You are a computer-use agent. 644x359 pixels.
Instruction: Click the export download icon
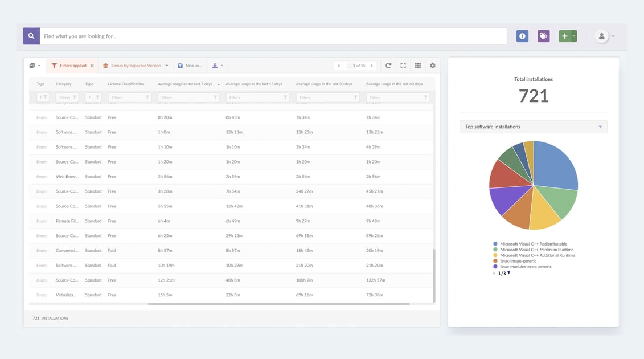215,66
